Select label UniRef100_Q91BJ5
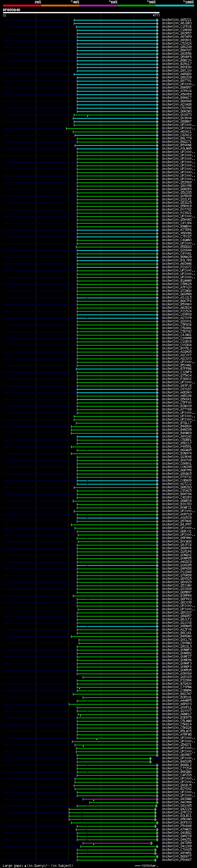197x868 pixels. 176,785
